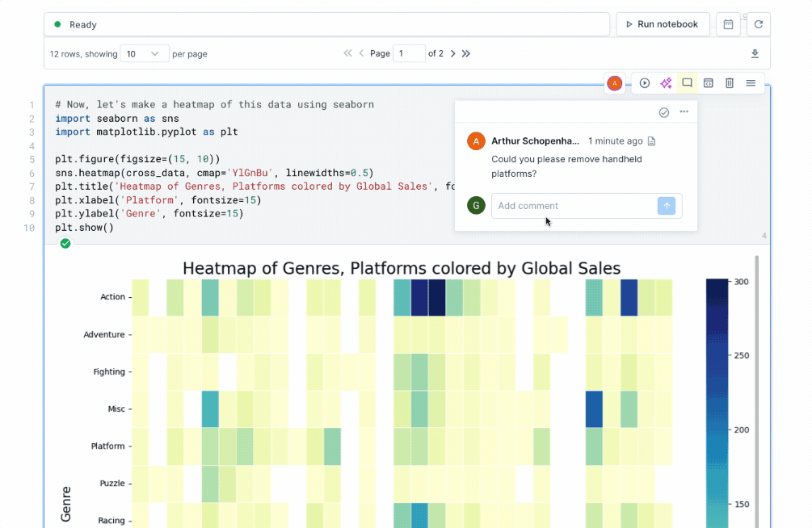The width and height of the screenshot is (812, 528).
Task: Click the Fighting genre axis label
Action: [x=109, y=371]
